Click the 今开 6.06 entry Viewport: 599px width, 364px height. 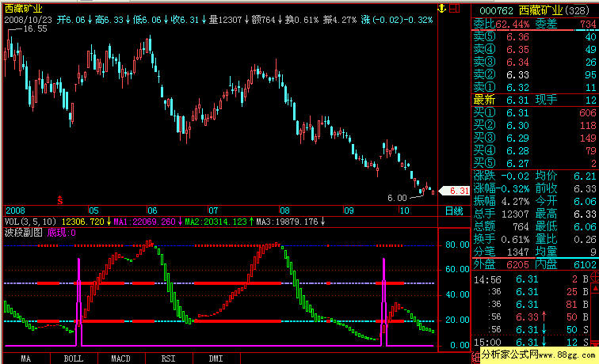pos(566,202)
